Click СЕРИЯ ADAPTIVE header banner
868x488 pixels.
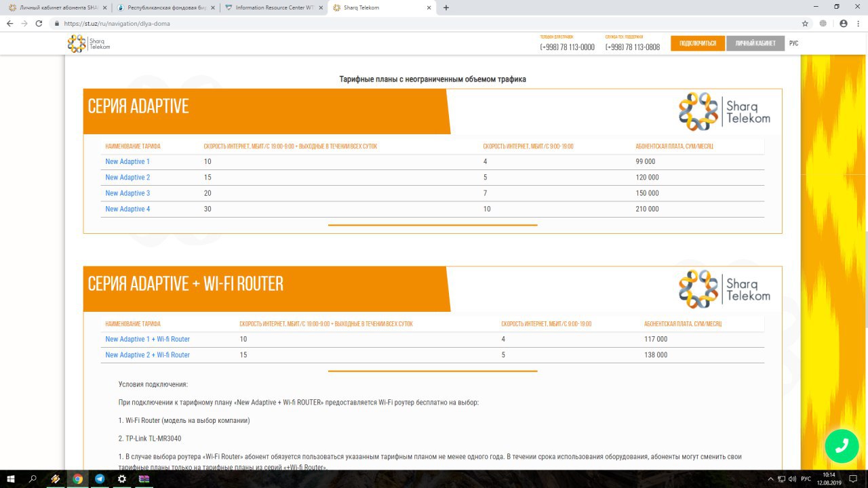(267, 111)
